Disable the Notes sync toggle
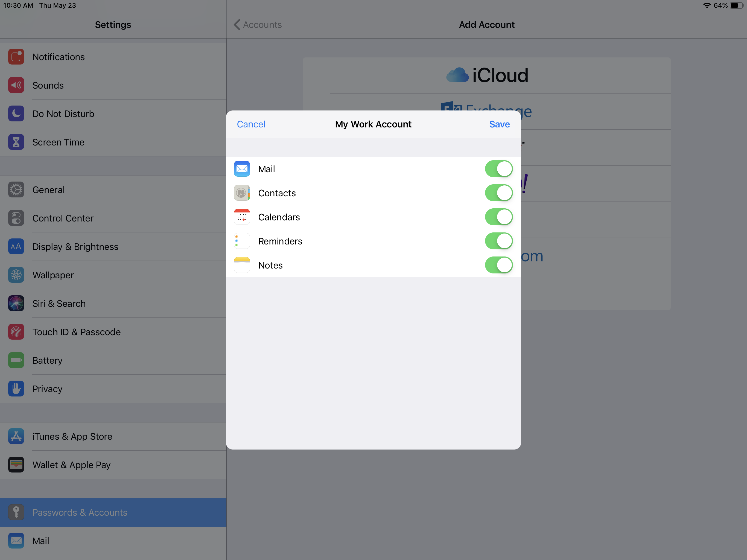 [498, 265]
